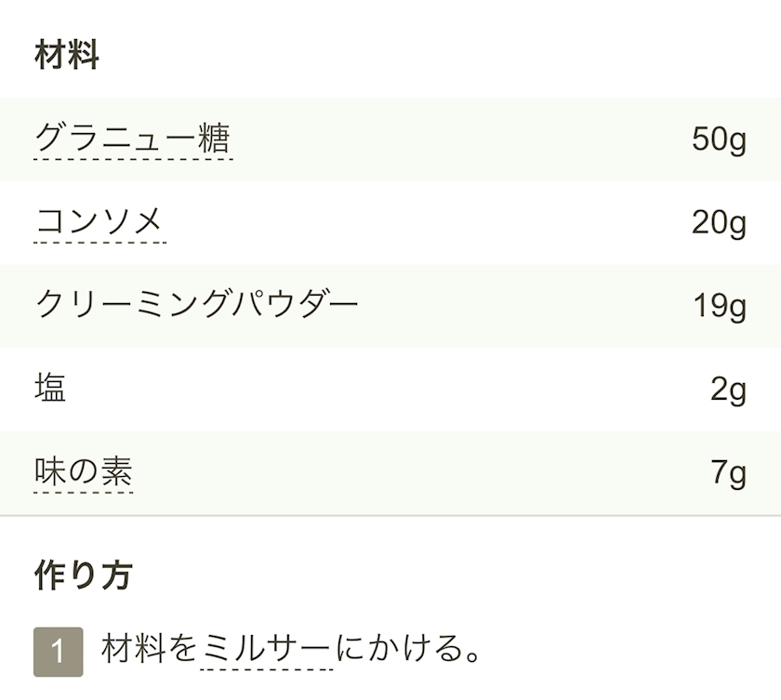Click the 2g salt amount
Screen dimensions: 781x700
click(x=728, y=390)
